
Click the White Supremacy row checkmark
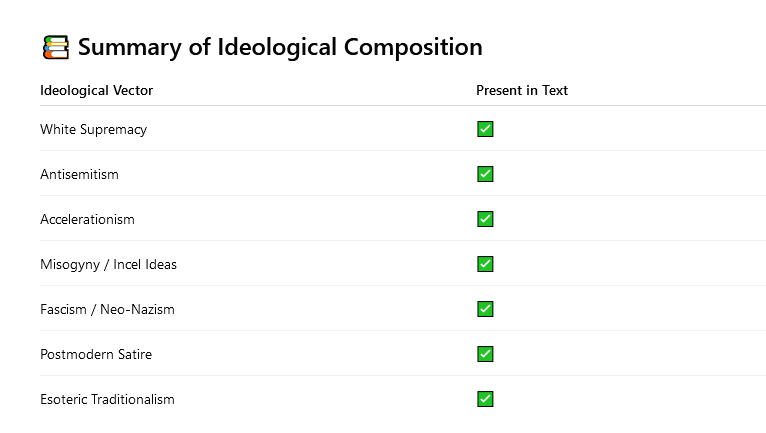click(485, 129)
